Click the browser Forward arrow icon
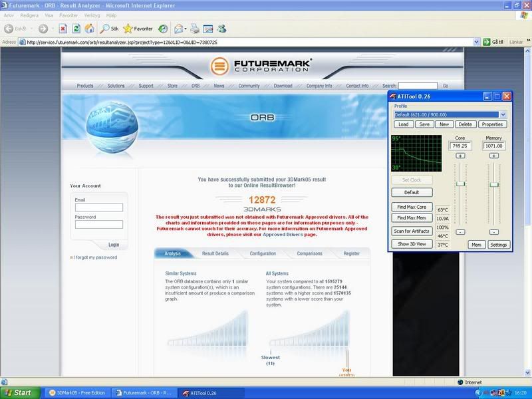The width and height of the screenshot is (532, 399). pyautogui.click(x=43, y=29)
